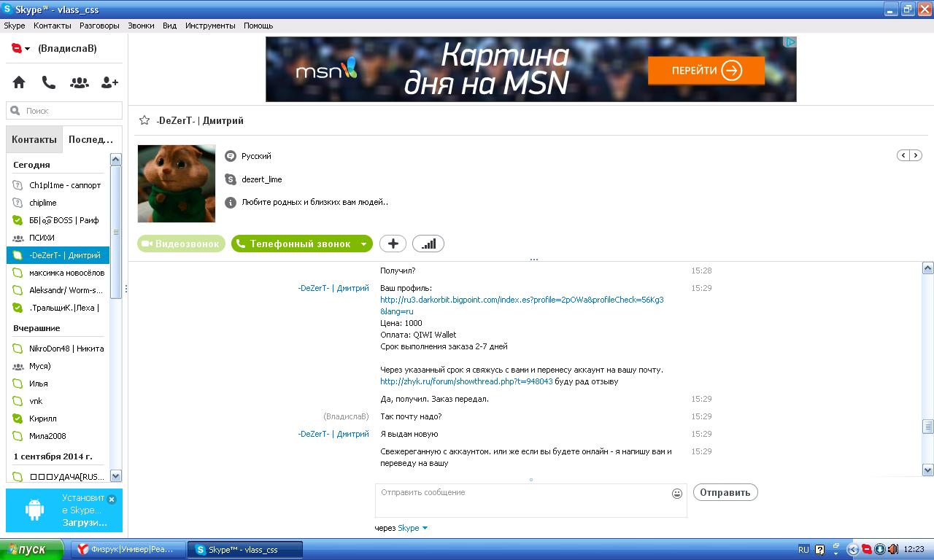Open the Разговоры menu

pyautogui.click(x=99, y=26)
